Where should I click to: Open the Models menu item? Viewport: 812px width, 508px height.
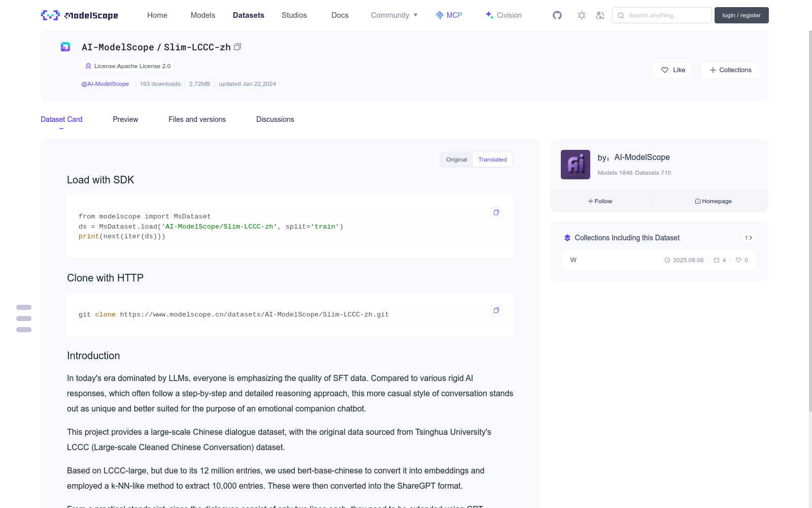tap(203, 15)
